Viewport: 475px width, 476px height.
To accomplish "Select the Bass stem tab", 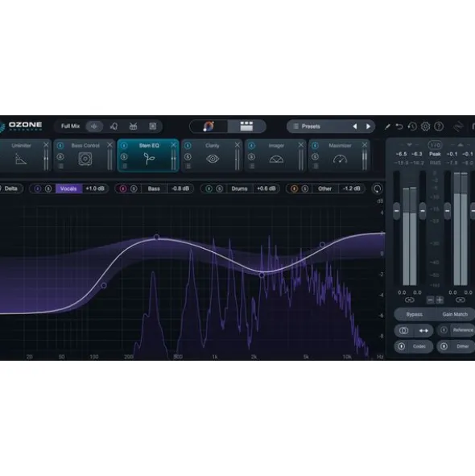I will click(154, 188).
